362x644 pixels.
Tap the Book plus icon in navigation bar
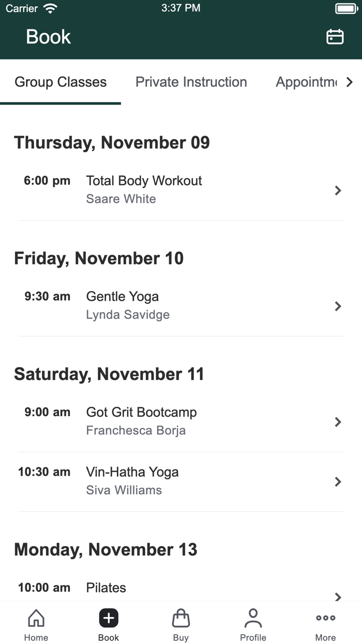[108, 618]
